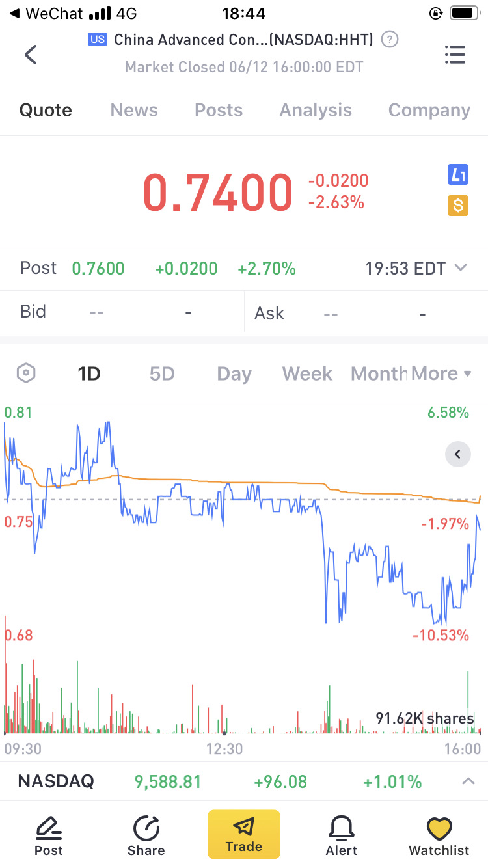Tap the orange dollar sign icon
Image resolution: width=488 pixels, height=868 pixels.
pos(458,206)
